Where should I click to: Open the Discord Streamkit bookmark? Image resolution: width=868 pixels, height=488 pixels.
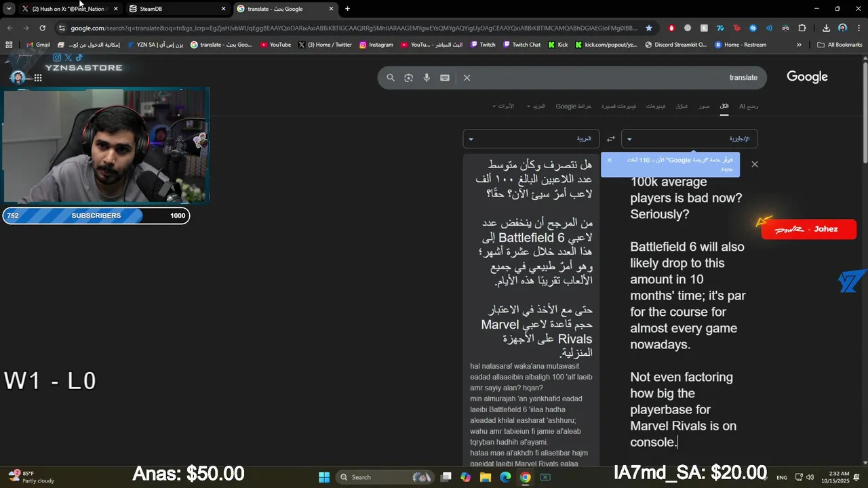tap(675, 45)
